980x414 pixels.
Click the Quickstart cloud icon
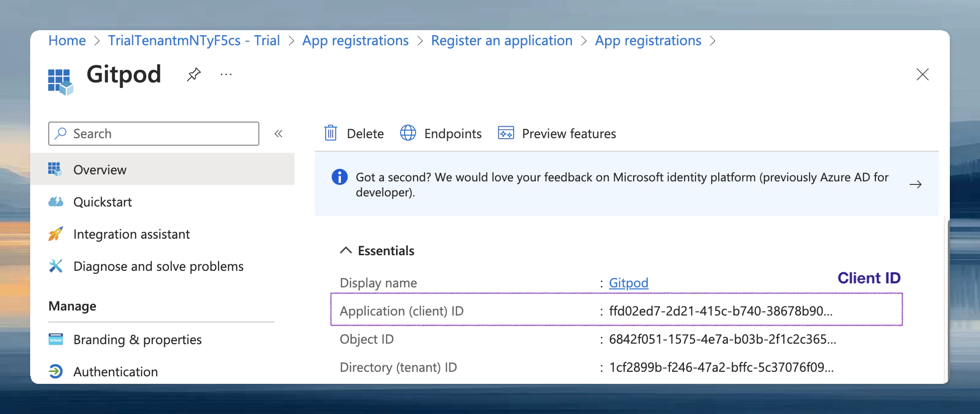[55, 201]
